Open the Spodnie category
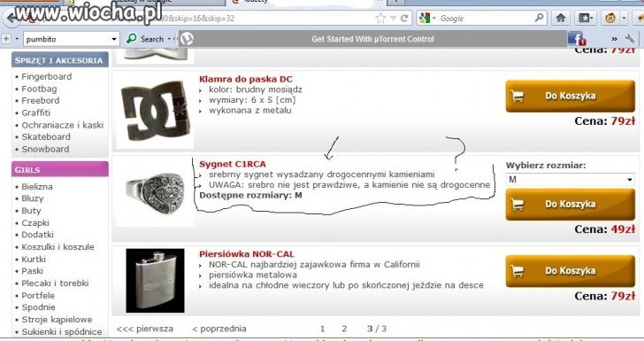 [x=38, y=306]
